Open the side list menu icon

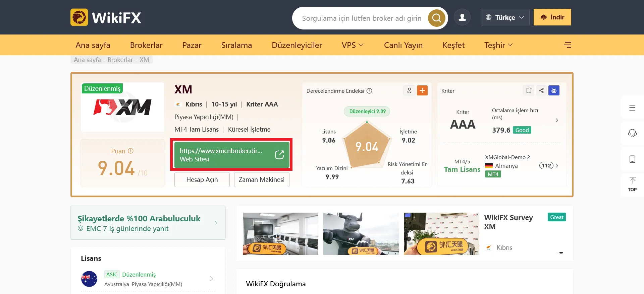point(632,107)
